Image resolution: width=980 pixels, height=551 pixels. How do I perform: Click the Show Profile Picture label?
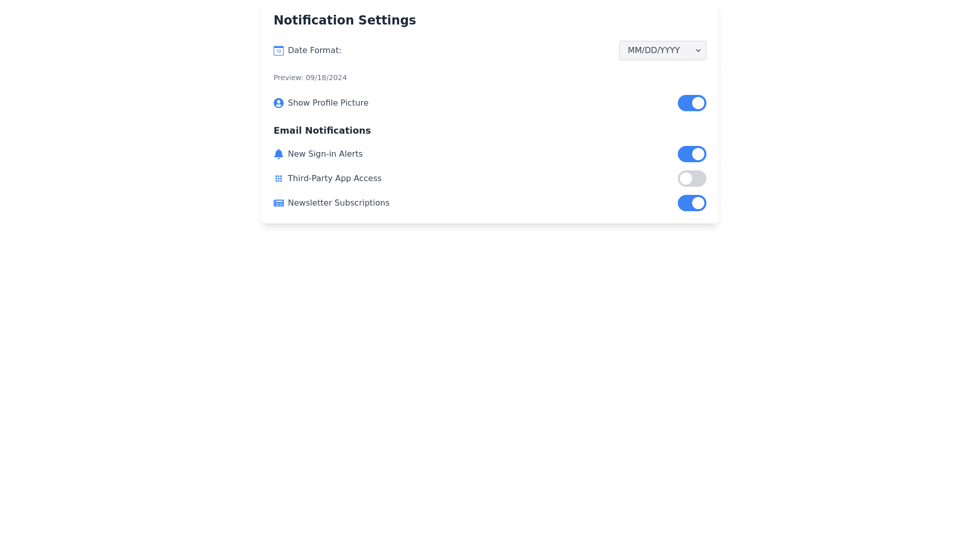point(328,103)
